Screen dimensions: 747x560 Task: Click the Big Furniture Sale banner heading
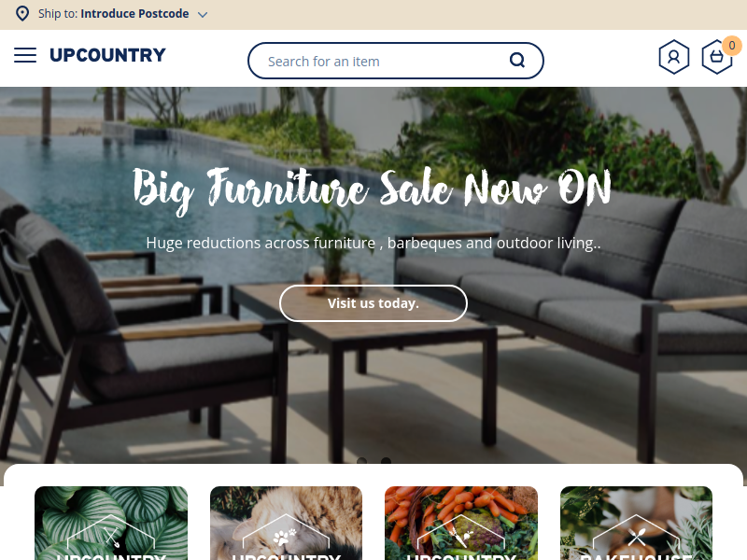[372, 189]
